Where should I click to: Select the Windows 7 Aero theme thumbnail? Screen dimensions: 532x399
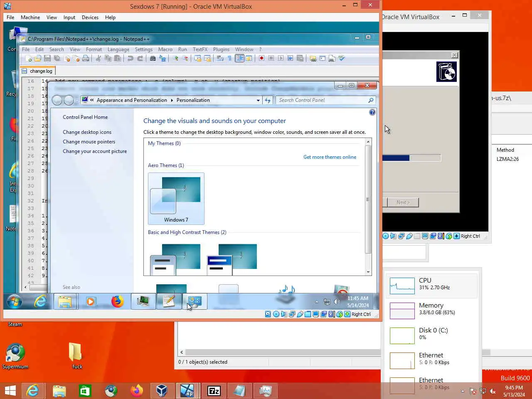pyautogui.click(x=176, y=199)
